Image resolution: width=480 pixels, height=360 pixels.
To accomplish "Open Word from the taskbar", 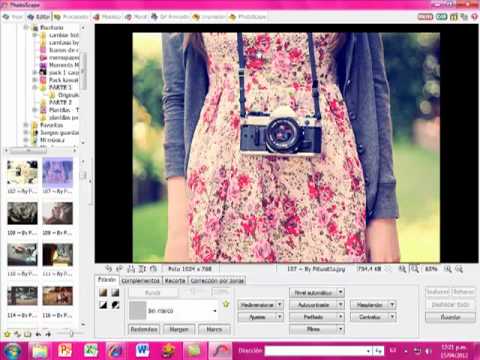I will [142, 351].
